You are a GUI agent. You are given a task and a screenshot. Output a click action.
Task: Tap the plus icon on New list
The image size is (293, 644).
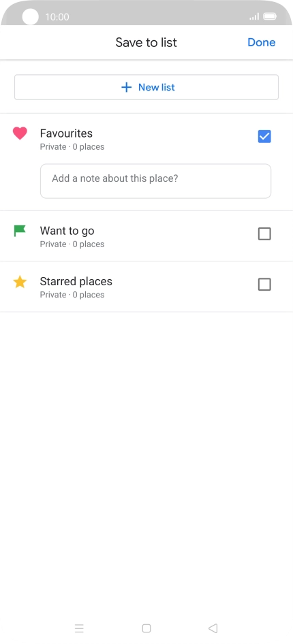point(127,87)
